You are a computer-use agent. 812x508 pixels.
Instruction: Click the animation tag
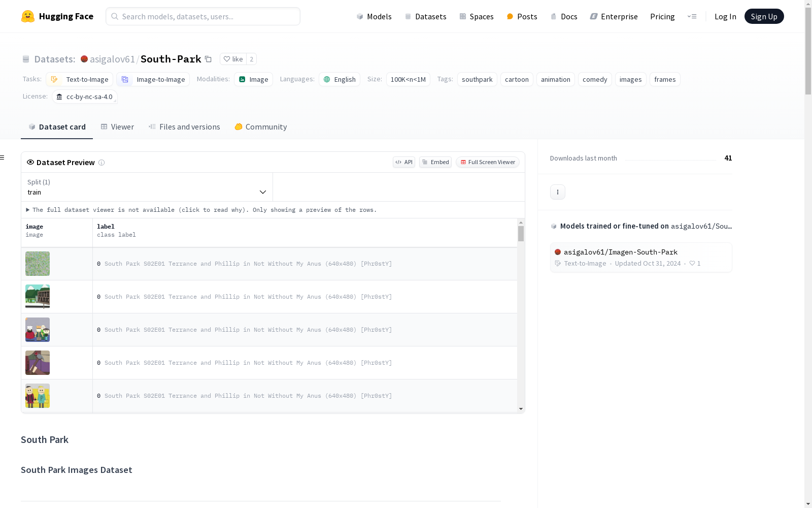click(x=556, y=79)
